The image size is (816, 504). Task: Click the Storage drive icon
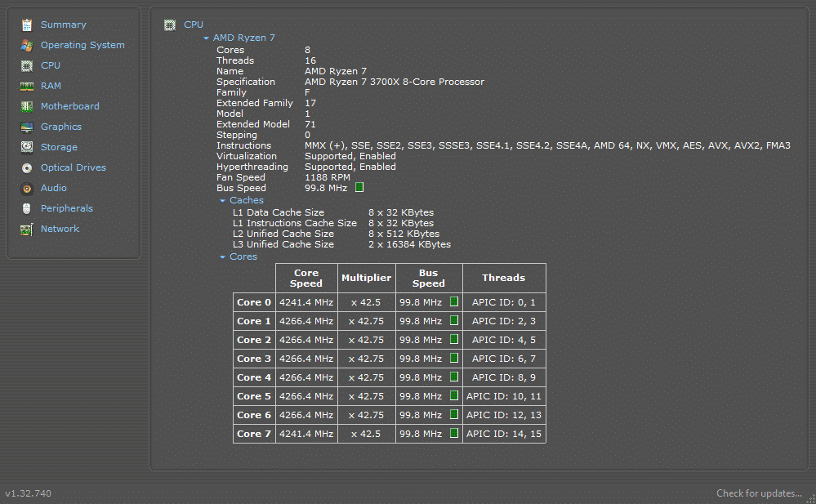(x=27, y=148)
